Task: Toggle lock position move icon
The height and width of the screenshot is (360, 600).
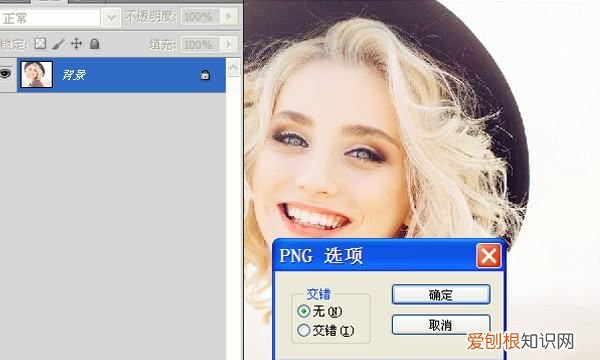Action: (77, 44)
